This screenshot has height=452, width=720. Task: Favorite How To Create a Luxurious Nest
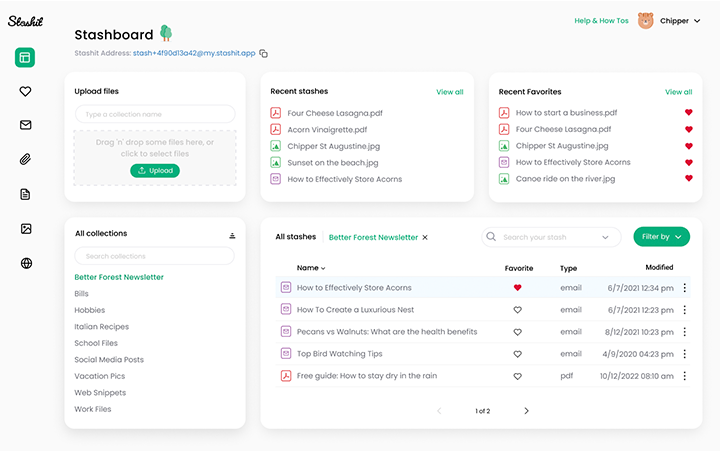[x=517, y=310]
